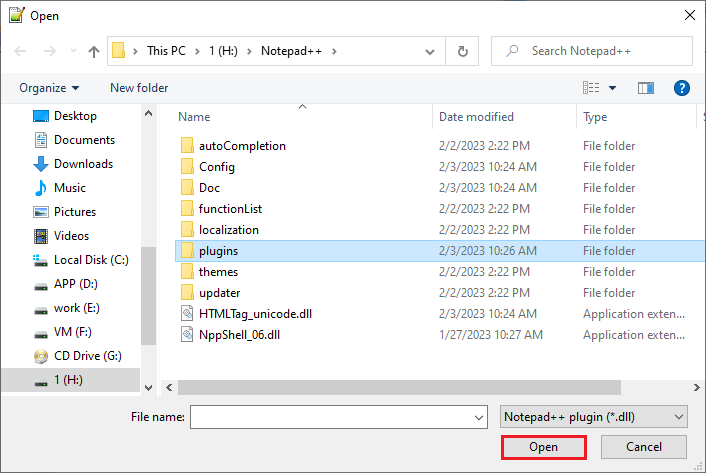This screenshot has width=706, height=473.
Task: Click Notepad++ in the address breadcrumb
Action: click(291, 51)
